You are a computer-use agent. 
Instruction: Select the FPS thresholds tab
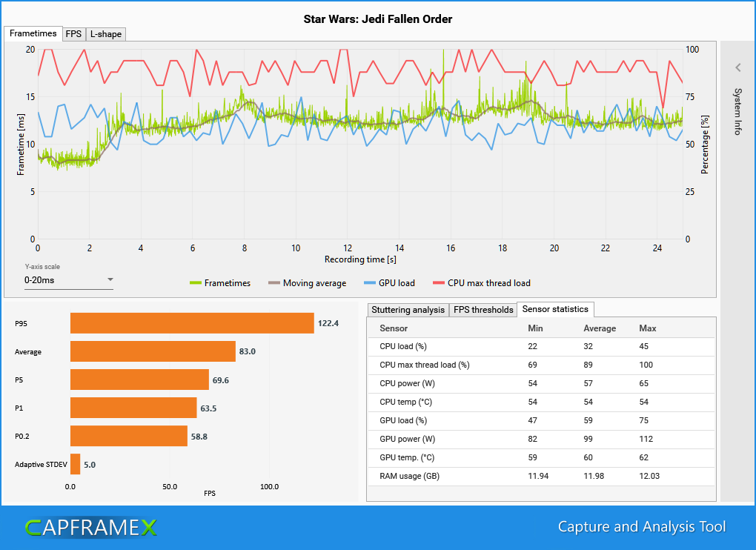coord(483,310)
